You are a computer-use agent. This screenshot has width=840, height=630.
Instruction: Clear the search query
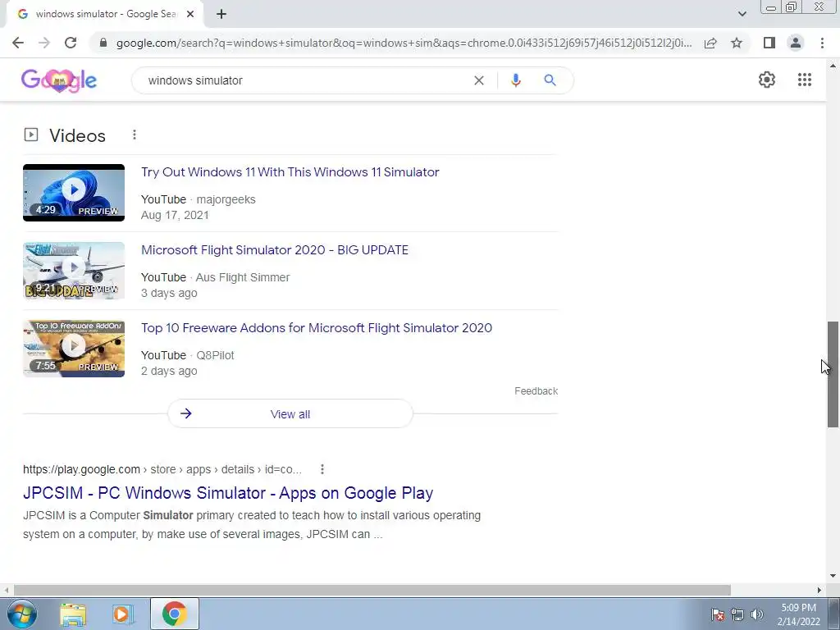coord(479,80)
